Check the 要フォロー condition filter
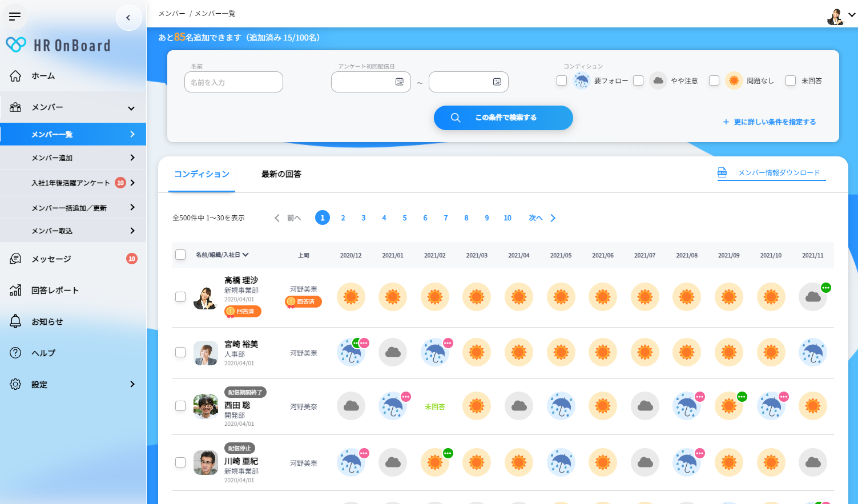Screen dimensions: 858x504 tap(562, 80)
